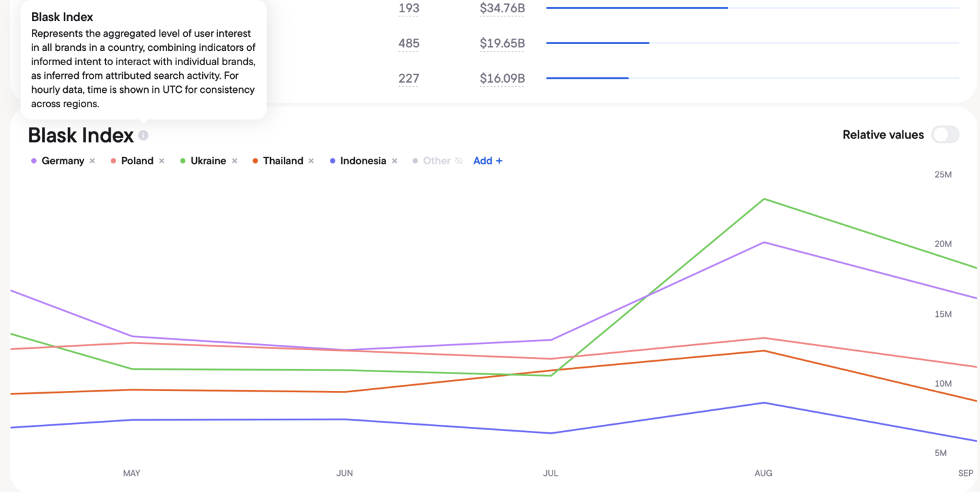Screen dimensions: 980x492
Task: Select the Indonesia legend label
Action: point(363,161)
